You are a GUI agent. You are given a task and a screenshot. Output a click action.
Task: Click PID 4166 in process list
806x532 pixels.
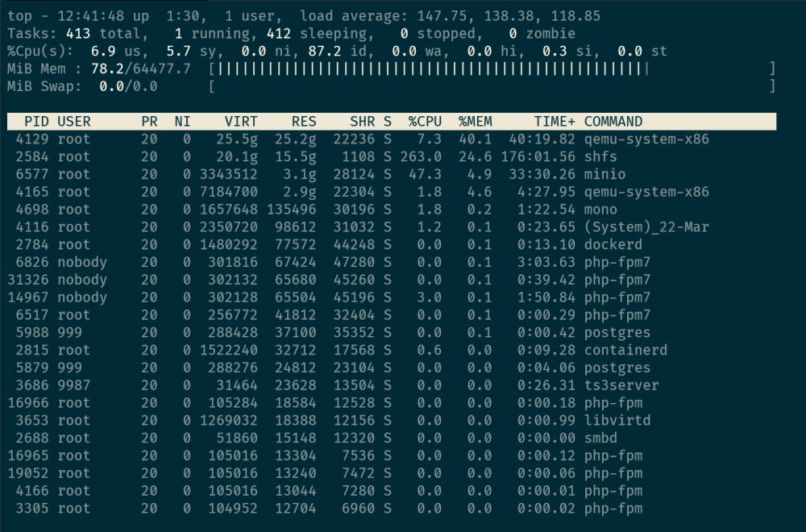point(32,490)
